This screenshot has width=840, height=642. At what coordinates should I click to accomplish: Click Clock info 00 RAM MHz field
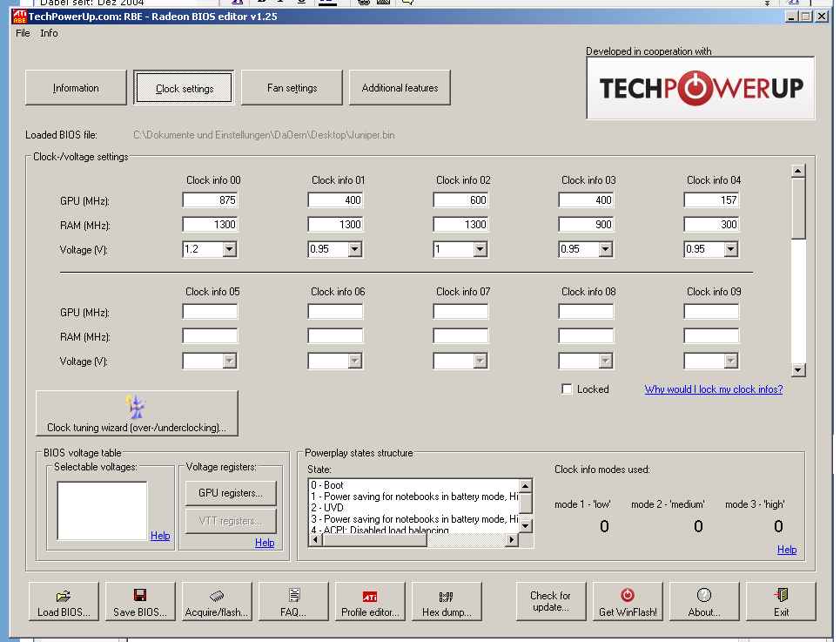pos(210,225)
